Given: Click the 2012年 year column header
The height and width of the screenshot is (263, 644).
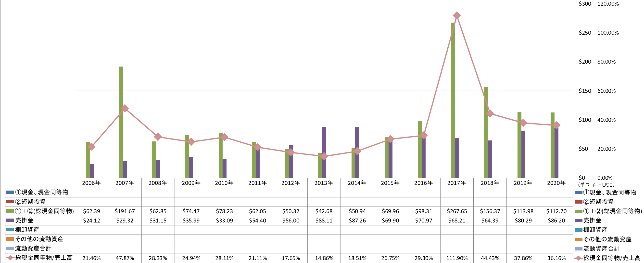Looking at the screenshot, I should [291, 183].
